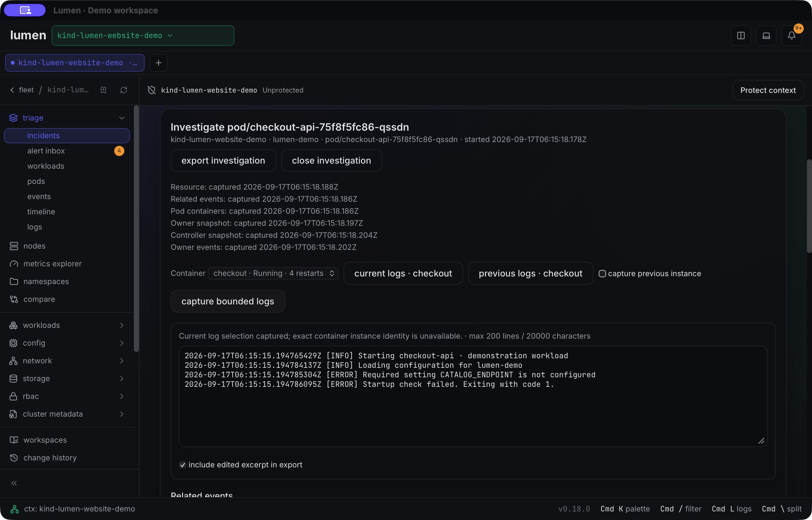Click the cluster metadata icon
812x520 pixels.
tap(13, 414)
